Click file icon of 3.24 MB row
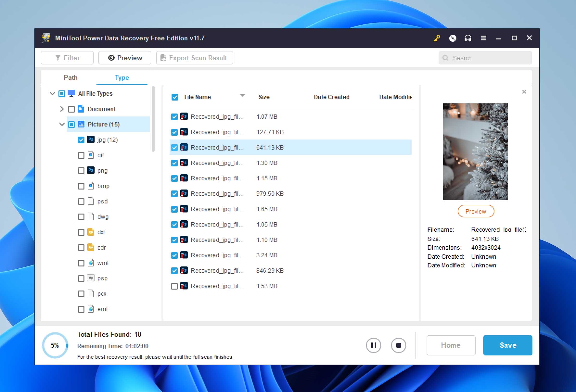The width and height of the screenshot is (576, 392). tap(184, 255)
